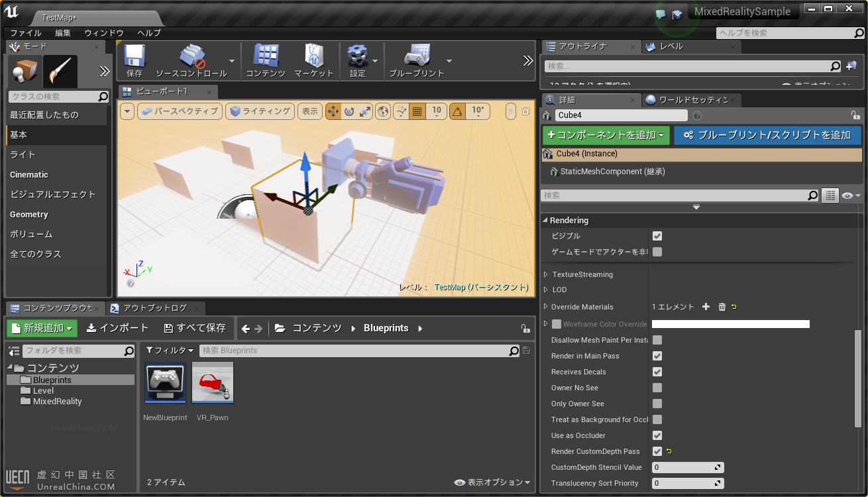868x497 pixels.
Task: Open the Filter (フィルタ) dropdown
Action: 170,351
